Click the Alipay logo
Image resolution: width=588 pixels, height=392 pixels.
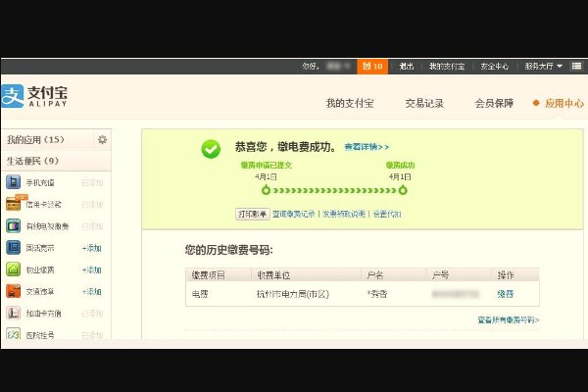(x=34, y=96)
